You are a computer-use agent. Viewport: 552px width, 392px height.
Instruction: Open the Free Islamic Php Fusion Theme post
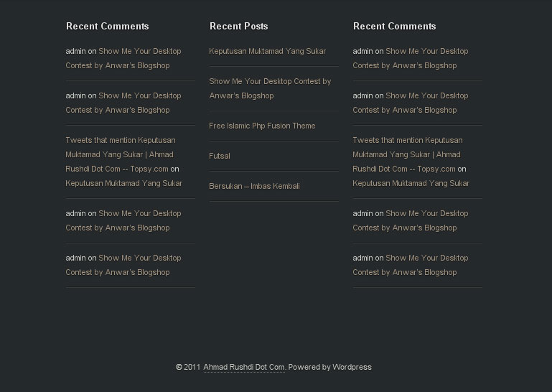pos(262,126)
